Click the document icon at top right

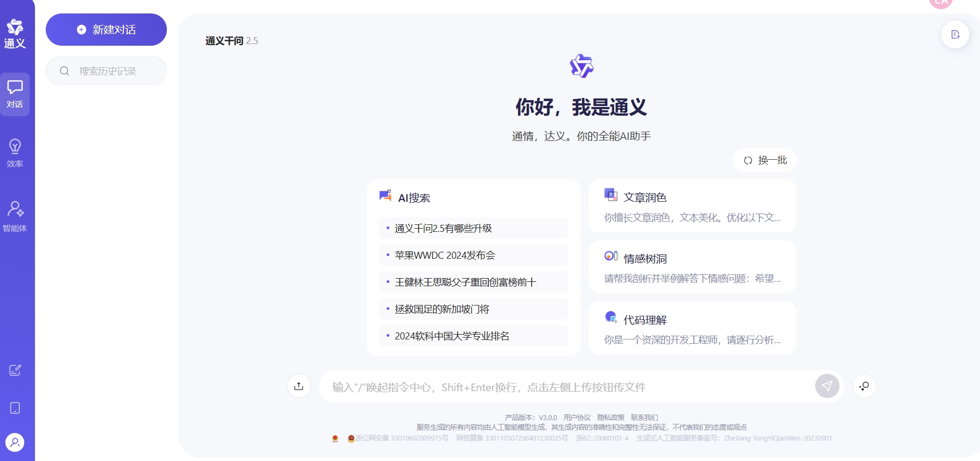(955, 34)
